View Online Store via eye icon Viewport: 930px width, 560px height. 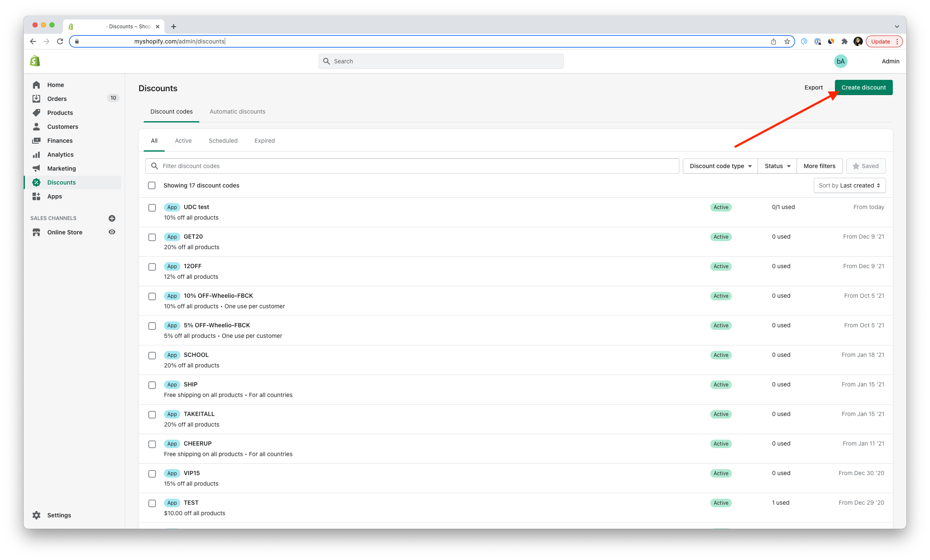click(112, 232)
